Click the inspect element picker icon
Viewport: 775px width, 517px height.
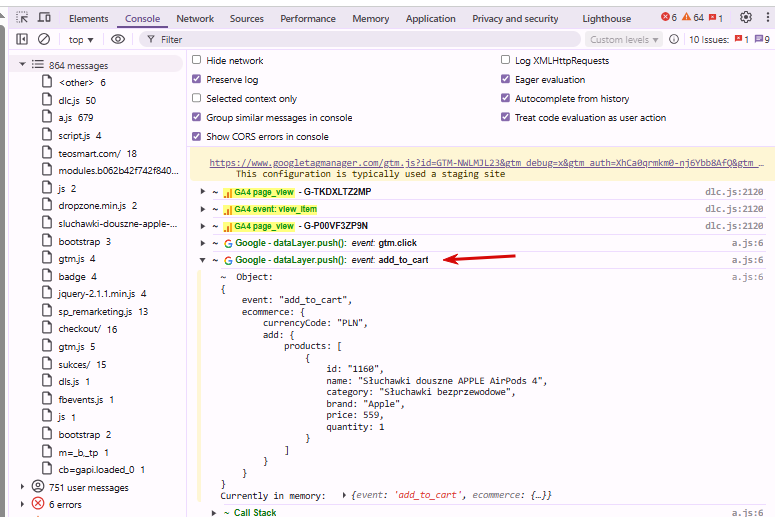coord(22,18)
